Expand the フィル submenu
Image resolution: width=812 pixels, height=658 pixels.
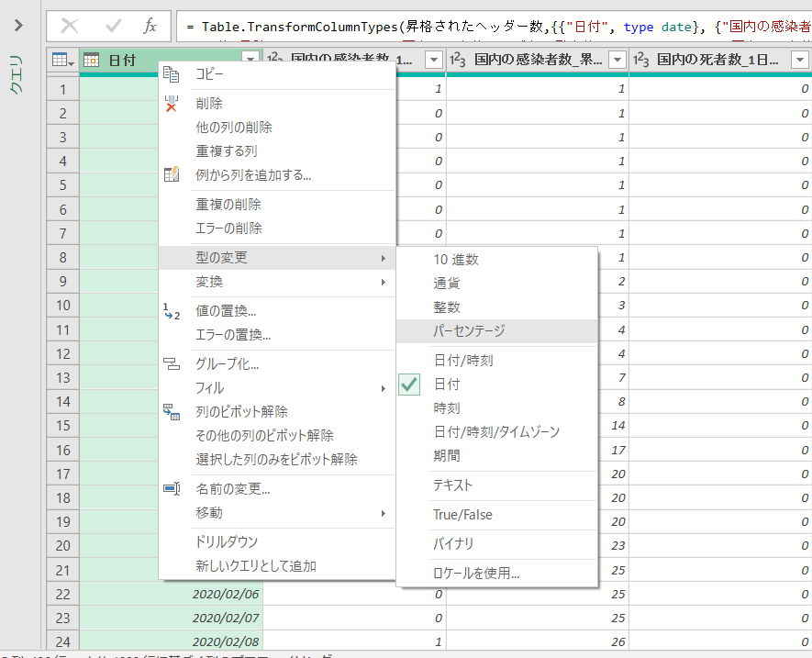click(x=277, y=388)
